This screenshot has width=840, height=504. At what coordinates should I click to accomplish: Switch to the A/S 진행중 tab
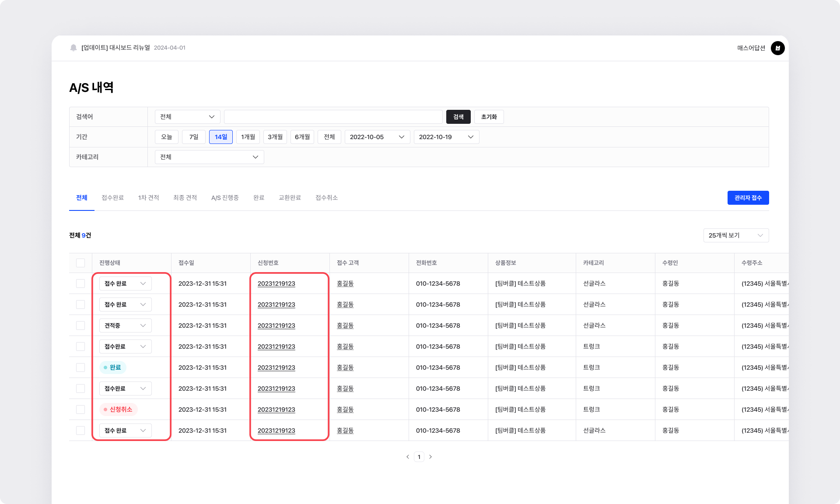coord(225,198)
